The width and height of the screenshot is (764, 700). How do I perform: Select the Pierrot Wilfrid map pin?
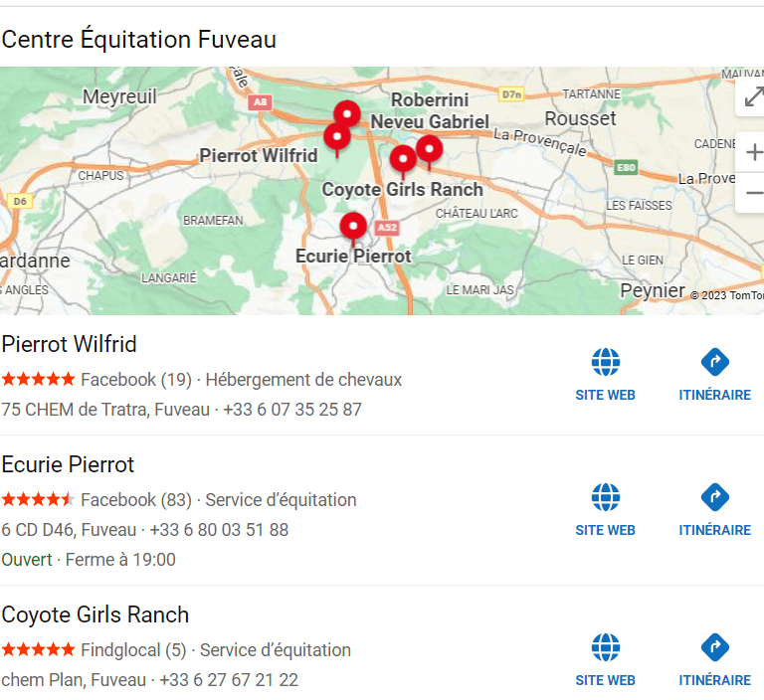tap(337, 137)
